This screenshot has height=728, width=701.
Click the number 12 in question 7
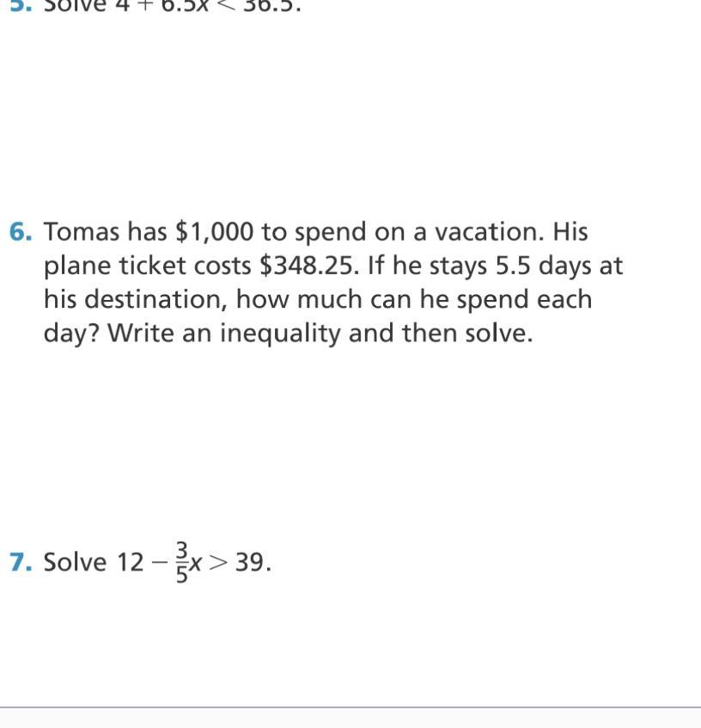tap(131, 562)
